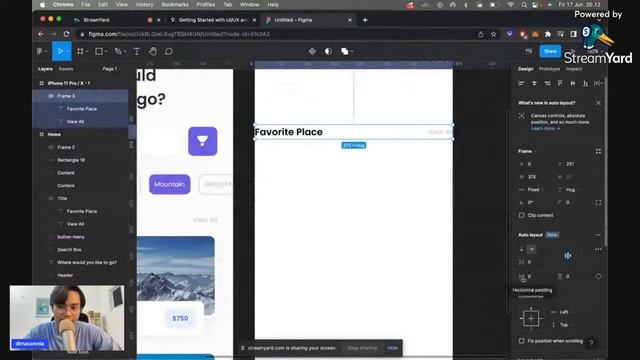640x360 pixels.
Task: Open the Getting Started with UI/UX browser tab
Action: [213, 20]
